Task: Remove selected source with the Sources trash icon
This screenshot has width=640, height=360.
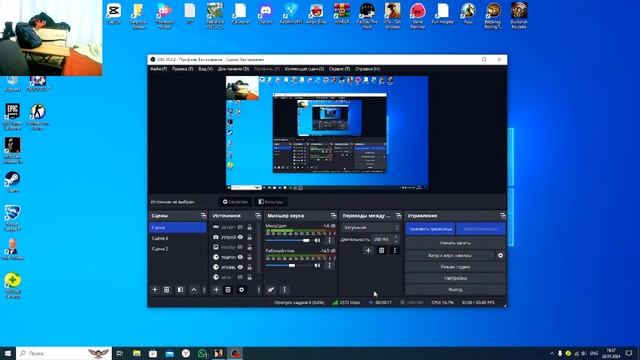Action: click(228, 290)
